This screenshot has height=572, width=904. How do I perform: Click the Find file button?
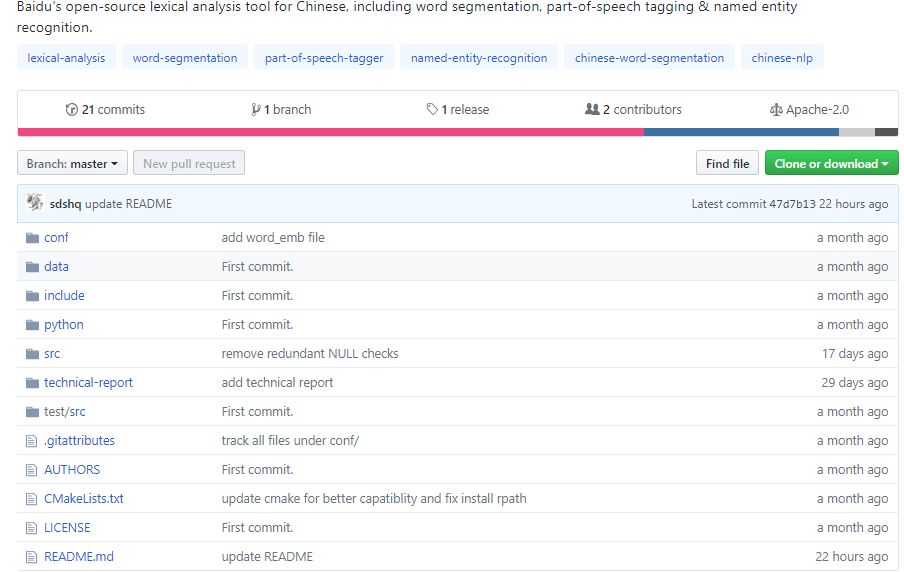point(727,163)
